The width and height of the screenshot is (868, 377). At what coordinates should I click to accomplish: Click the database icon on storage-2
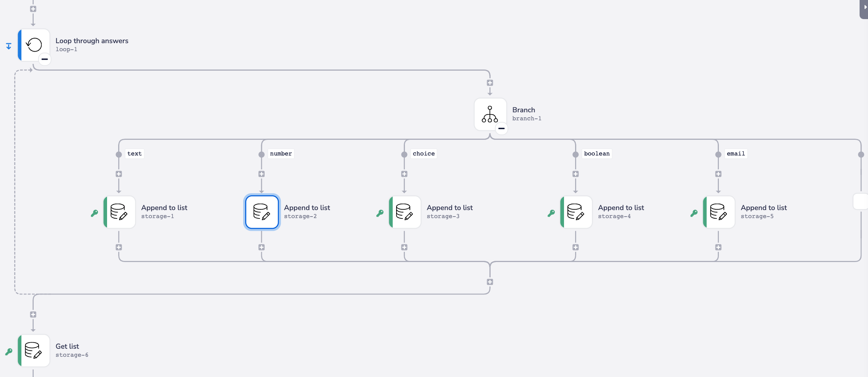tap(262, 212)
